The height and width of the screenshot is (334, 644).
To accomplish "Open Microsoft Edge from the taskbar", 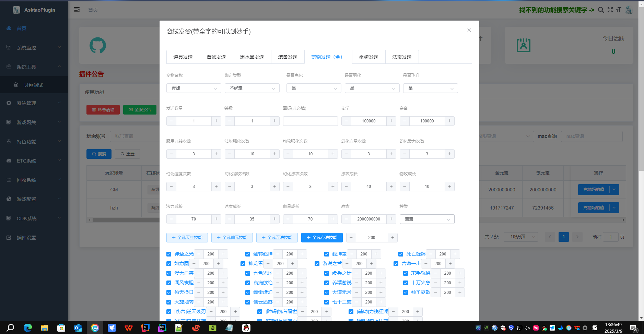I will click(x=28, y=328).
